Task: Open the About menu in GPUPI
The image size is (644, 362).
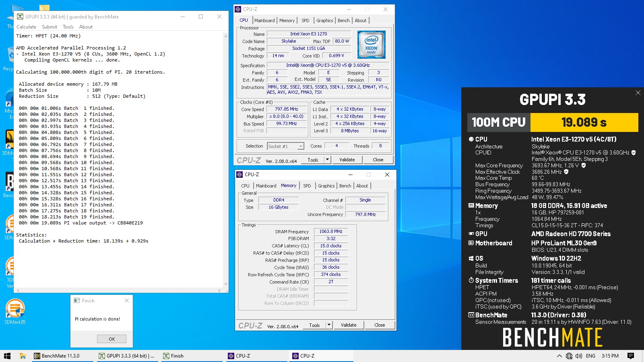Action: [86, 27]
